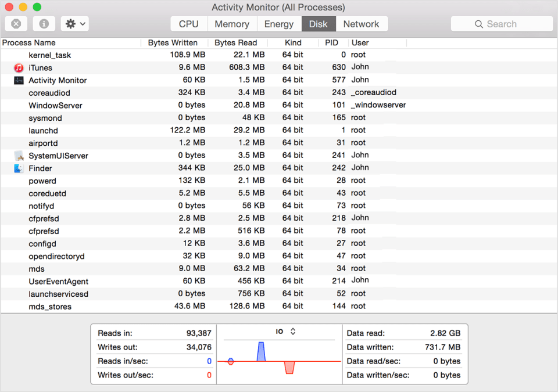The image size is (558, 392).
Task: Click the SystemUIServer process icon
Action: click(17, 155)
